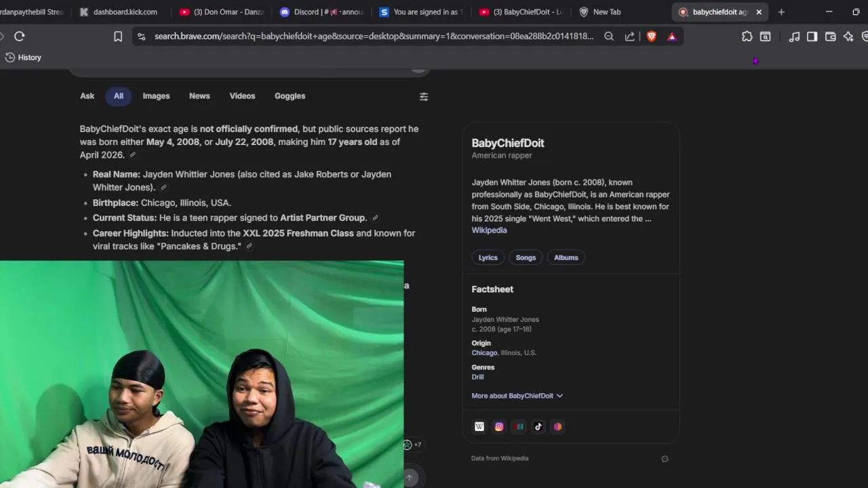Open the History clock shortcut

point(23,58)
